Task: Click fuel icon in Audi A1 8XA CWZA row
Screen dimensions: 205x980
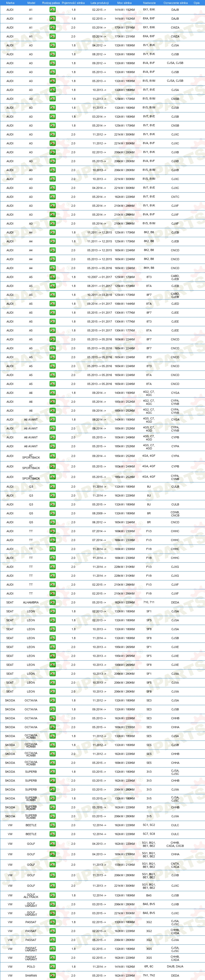Action: 52,36
